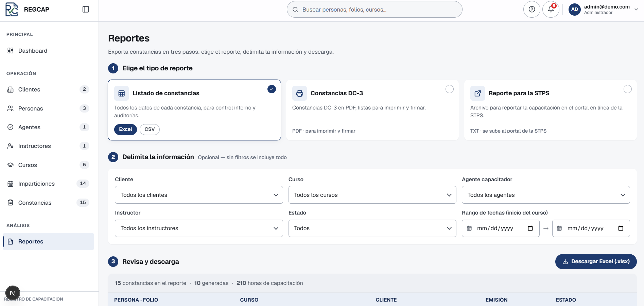Screen dimensions: 644x306
Task: Click the EMISIÓN column header
Action: (497, 300)
